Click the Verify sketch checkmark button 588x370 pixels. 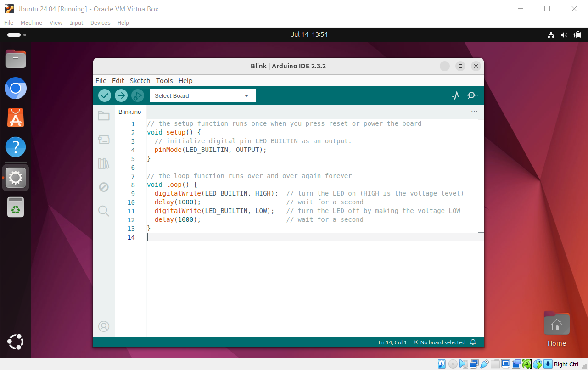(105, 95)
